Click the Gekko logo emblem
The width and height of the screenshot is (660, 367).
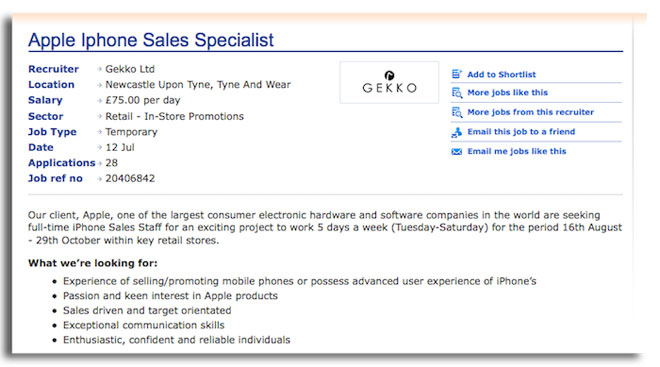[389, 75]
